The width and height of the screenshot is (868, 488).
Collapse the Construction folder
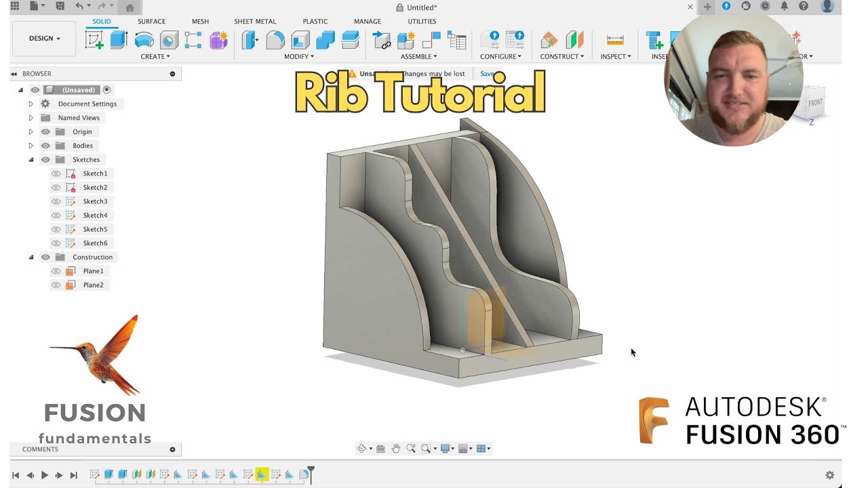[x=31, y=258]
